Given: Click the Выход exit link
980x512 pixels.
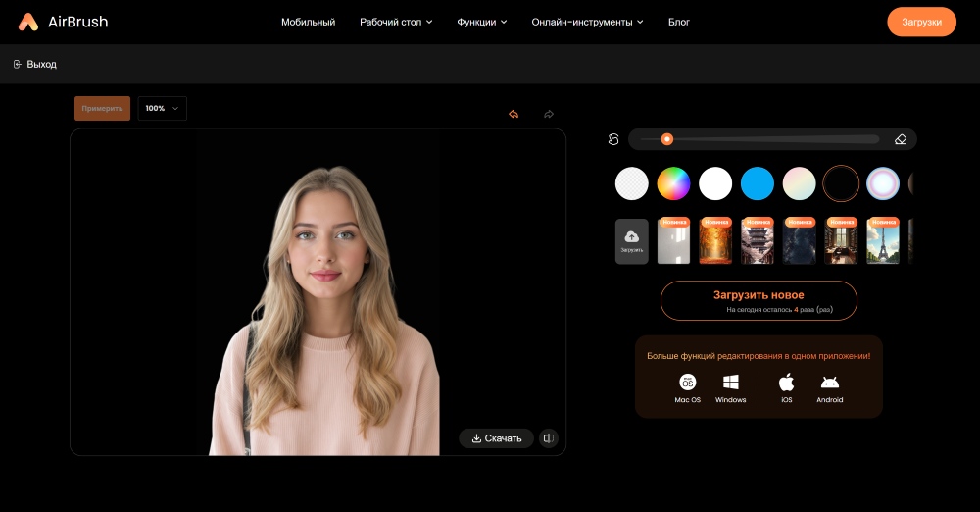Looking at the screenshot, I should (35, 64).
